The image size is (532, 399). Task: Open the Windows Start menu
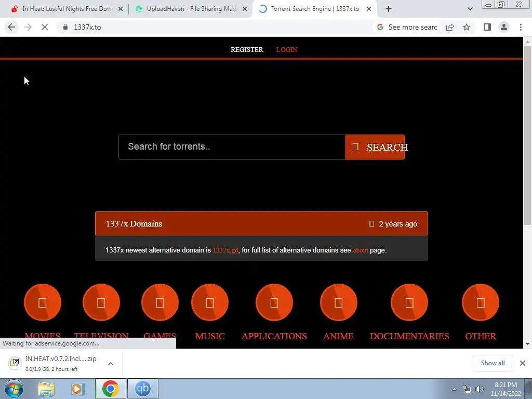[x=14, y=389]
